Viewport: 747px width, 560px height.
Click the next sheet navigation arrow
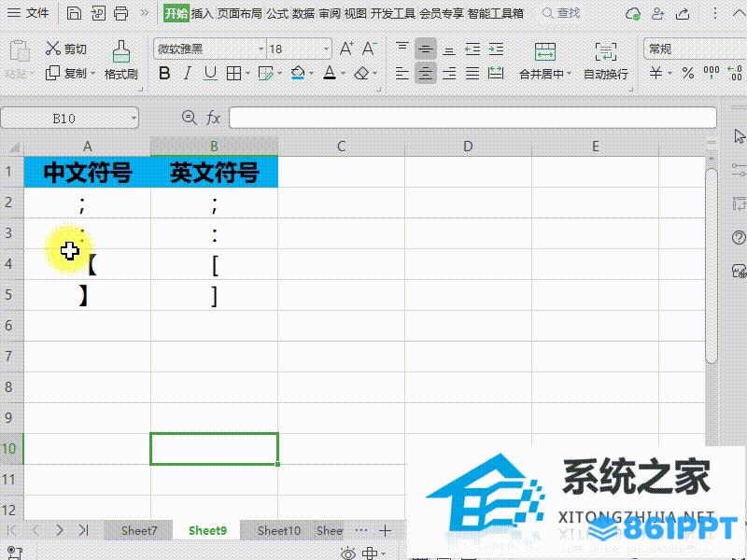point(59,530)
